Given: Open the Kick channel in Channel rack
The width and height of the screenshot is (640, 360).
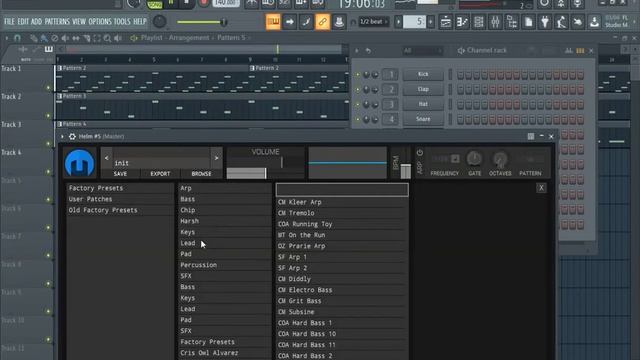Looking at the screenshot, I should point(423,74).
